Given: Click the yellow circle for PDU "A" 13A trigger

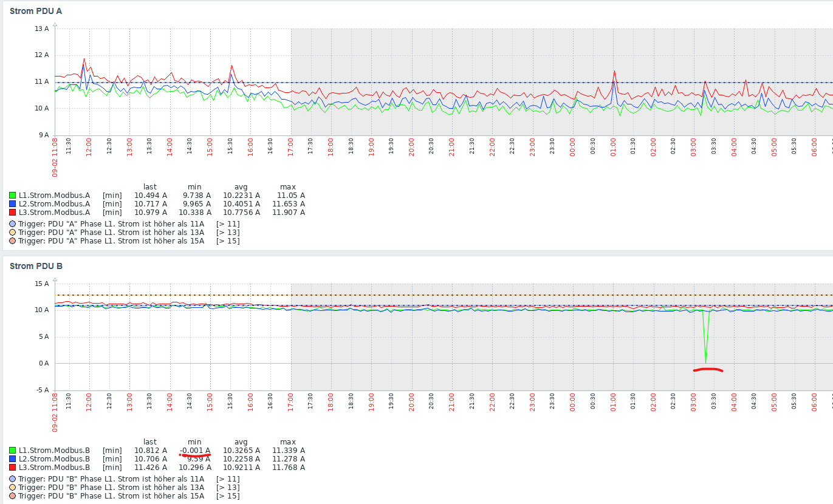Looking at the screenshot, I should (x=13, y=233).
